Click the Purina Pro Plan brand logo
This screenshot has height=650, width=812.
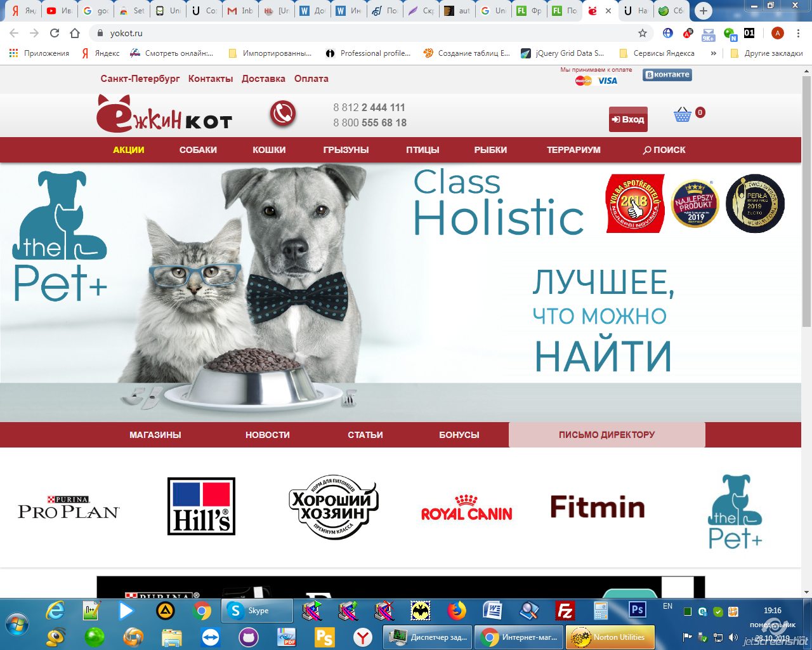(69, 508)
